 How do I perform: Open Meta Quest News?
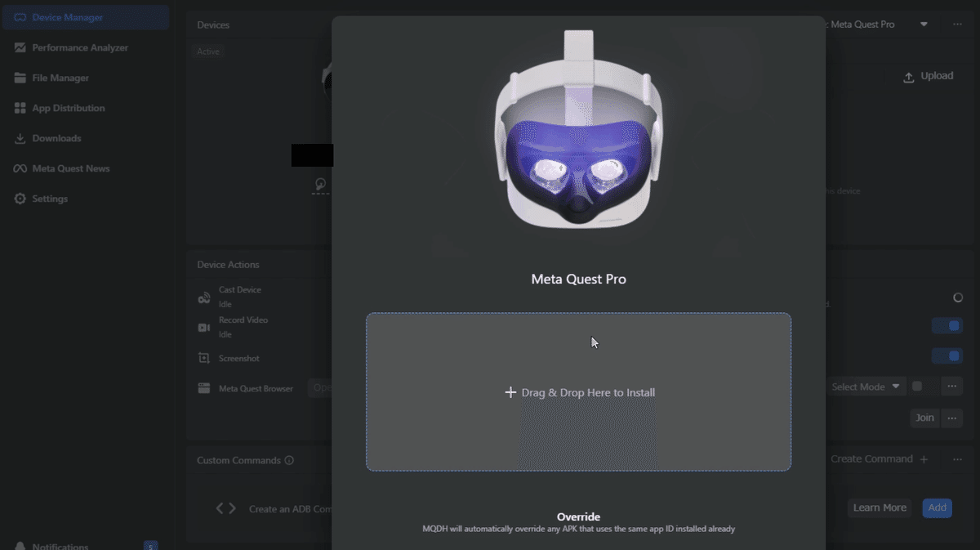[x=71, y=168]
